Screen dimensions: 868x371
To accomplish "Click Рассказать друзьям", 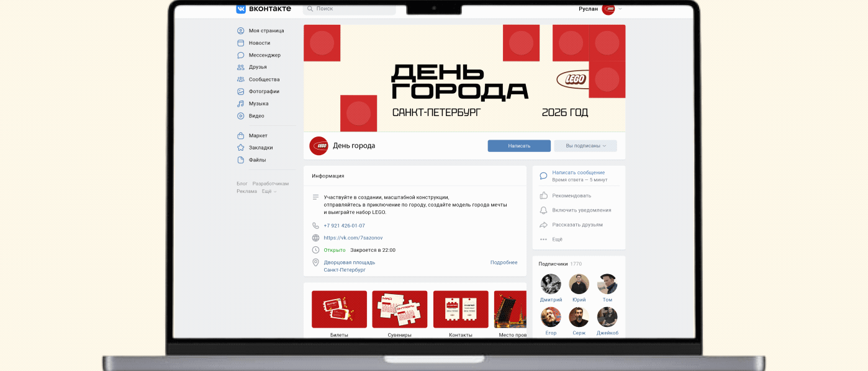I will pos(577,225).
